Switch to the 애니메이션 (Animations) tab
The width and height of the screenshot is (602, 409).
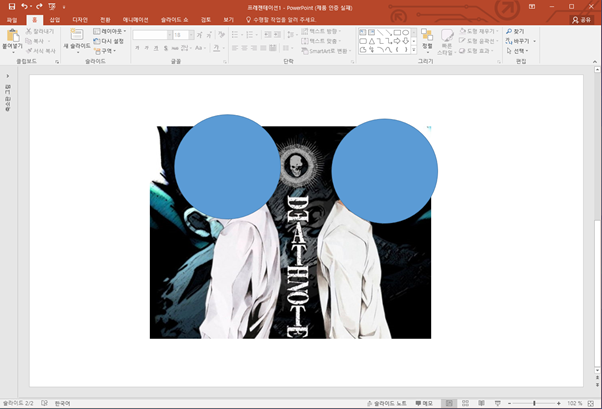pyautogui.click(x=136, y=20)
